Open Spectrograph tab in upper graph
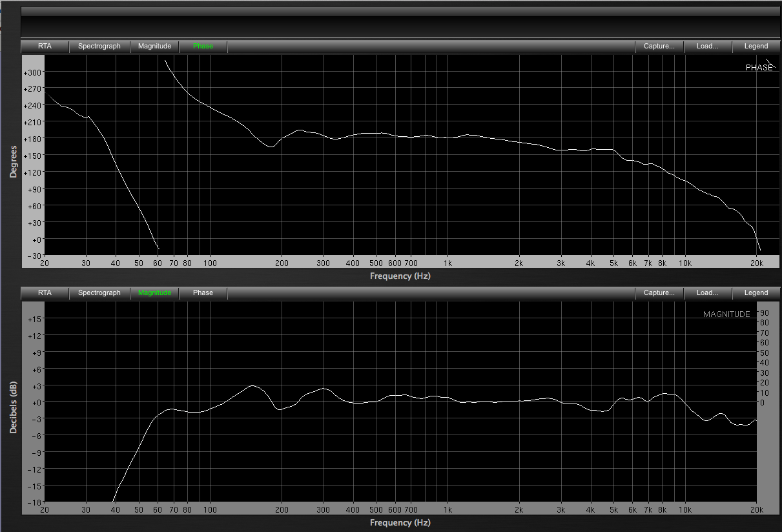The image size is (782, 532). pyautogui.click(x=99, y=46)
